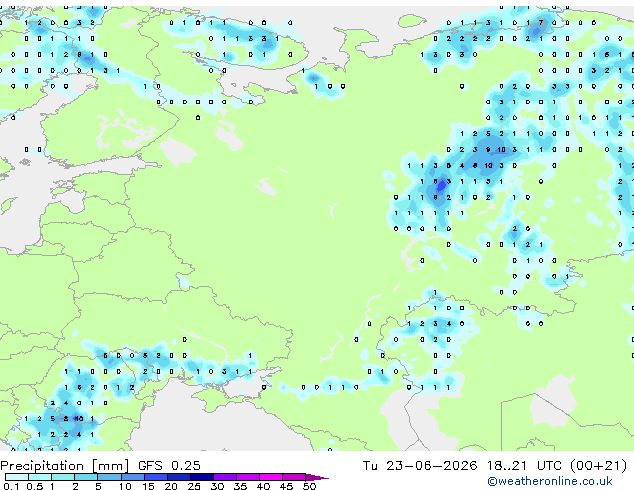Click the 'Precipitation' title text
The height and width of the screenshot is (490, 634).
[42, 466]
